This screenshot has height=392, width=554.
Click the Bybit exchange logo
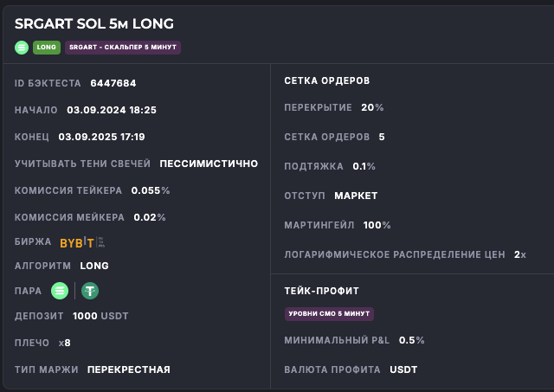click(x=76, y=242)
